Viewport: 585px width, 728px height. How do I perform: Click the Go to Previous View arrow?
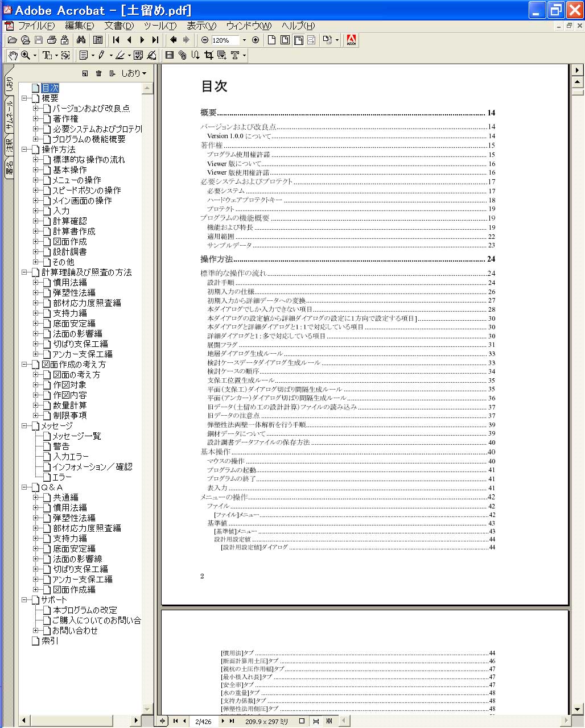click(x=174, y=40)
